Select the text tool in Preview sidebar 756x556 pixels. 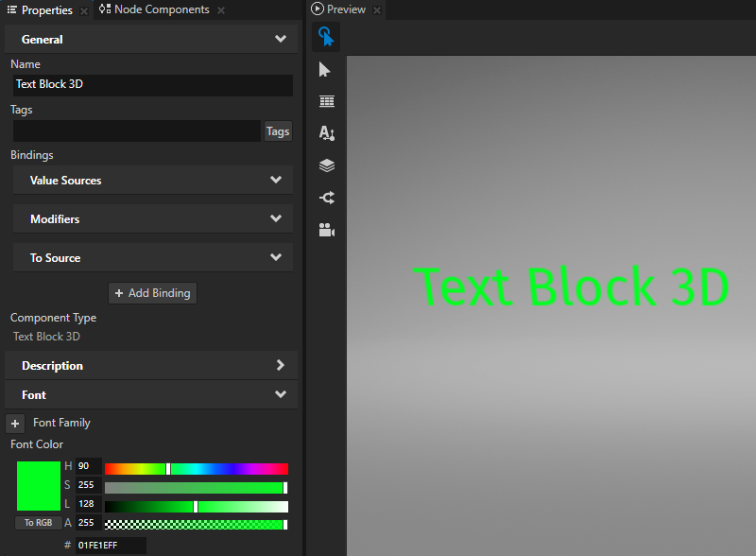tap(326, 133)
